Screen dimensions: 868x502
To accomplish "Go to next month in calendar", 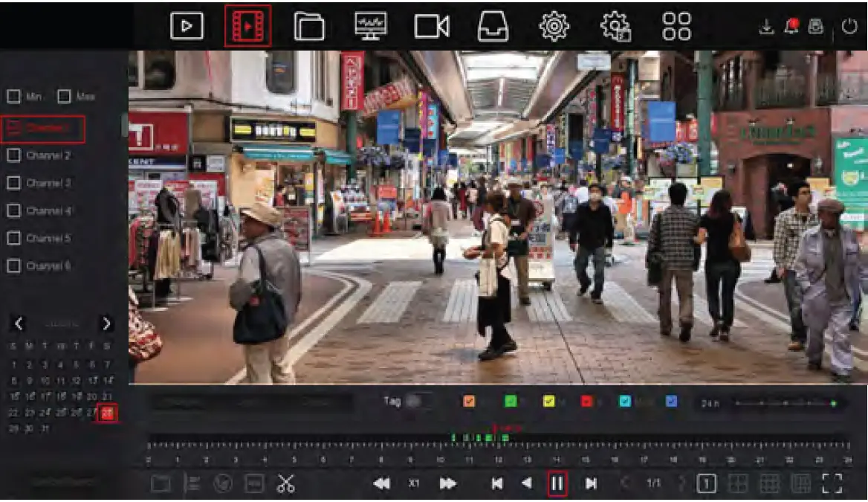I will (x=107, y=324).
